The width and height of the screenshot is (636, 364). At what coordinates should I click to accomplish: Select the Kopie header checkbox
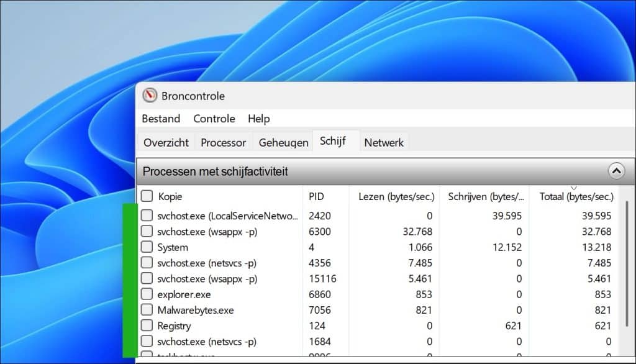coord(147,196)
